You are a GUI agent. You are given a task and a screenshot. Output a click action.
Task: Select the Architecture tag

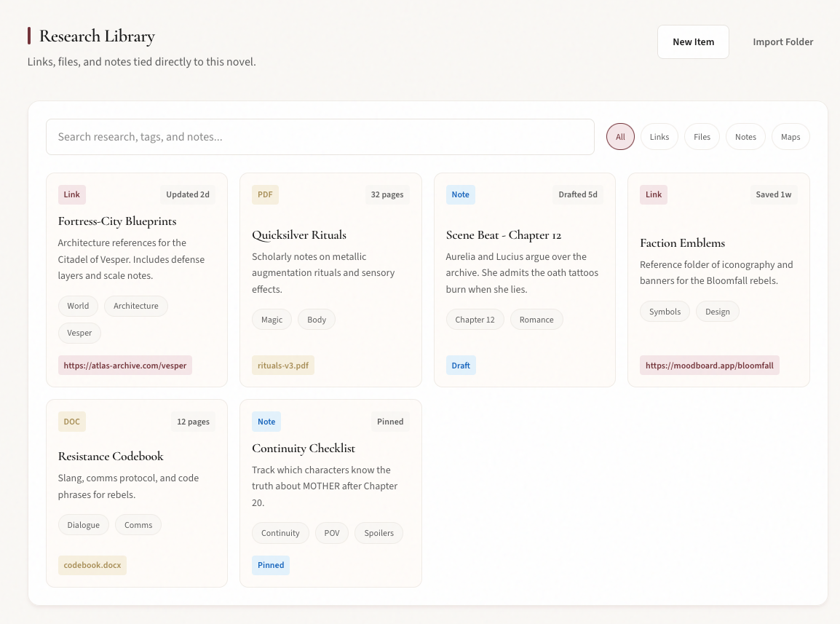pyautogui.click(x=136, y=306)
